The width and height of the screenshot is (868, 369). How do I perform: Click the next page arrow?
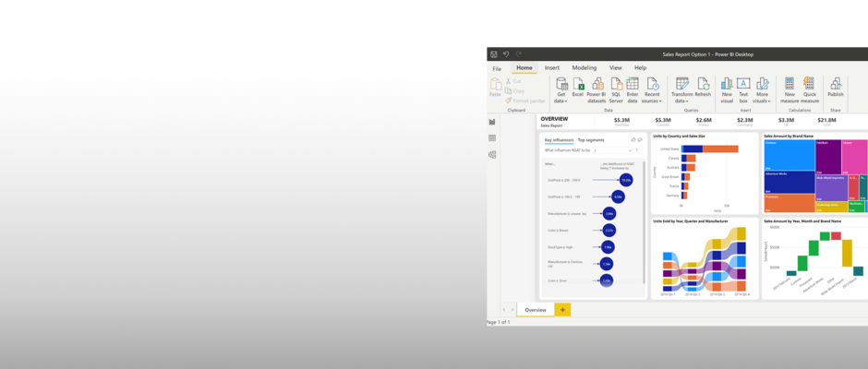(512, 310)
